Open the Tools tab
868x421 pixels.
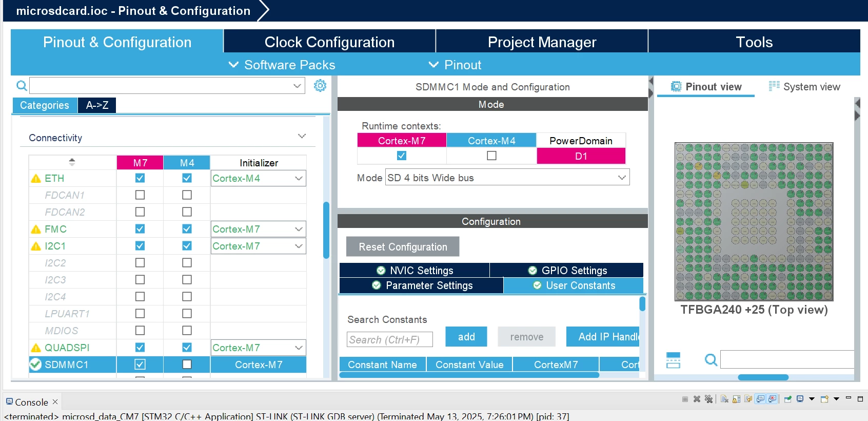pyautogui.click(x=754, y=42)
